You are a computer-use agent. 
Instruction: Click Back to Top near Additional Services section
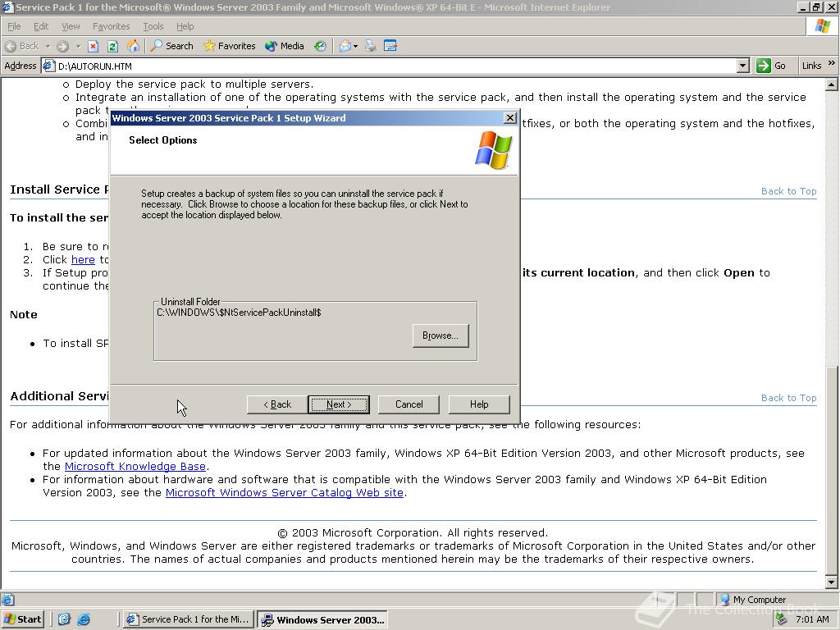point(788,398)
